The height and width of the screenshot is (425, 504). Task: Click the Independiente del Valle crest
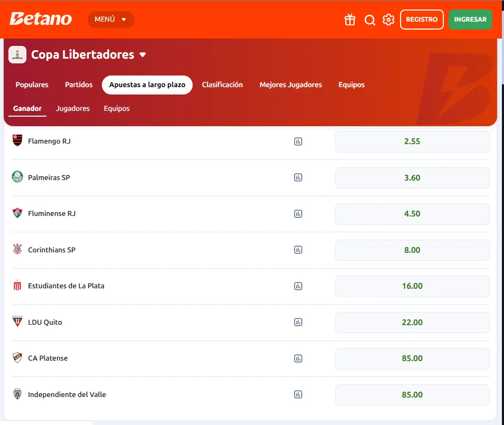coord(17,394)
